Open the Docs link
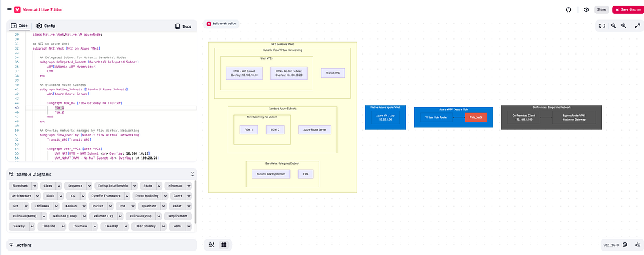Image resolution: width=644 pixels, height=255 pixels. (x=183, y=26)
